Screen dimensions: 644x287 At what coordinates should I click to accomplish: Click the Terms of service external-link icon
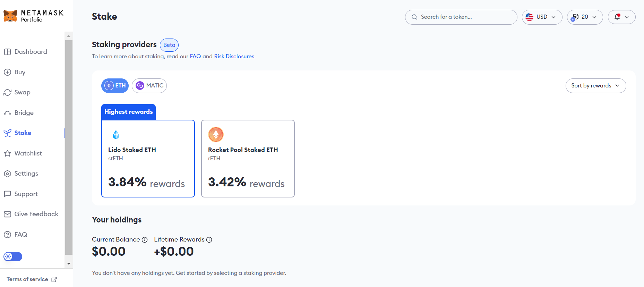(54, 279)
